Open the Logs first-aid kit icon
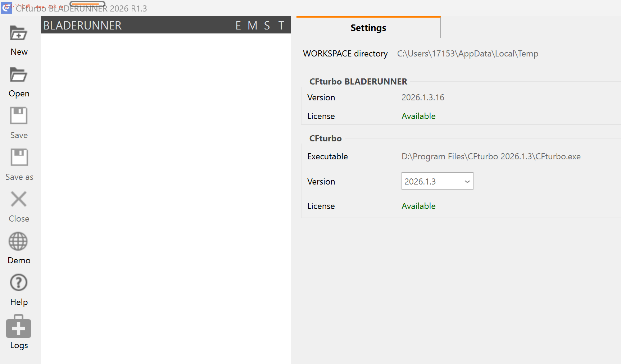 point(19,327)
